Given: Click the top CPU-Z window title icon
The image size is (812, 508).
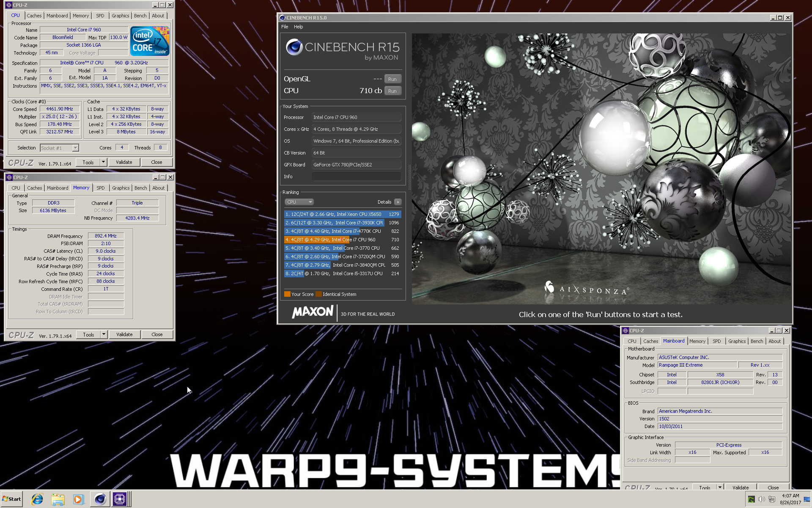Looking at the screenshot, I should (x=9, y=5).
